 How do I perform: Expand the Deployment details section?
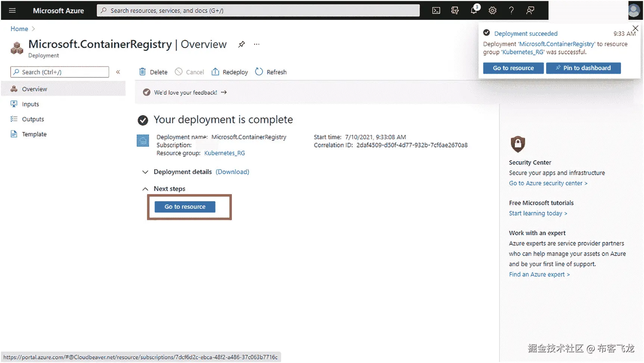145,172
